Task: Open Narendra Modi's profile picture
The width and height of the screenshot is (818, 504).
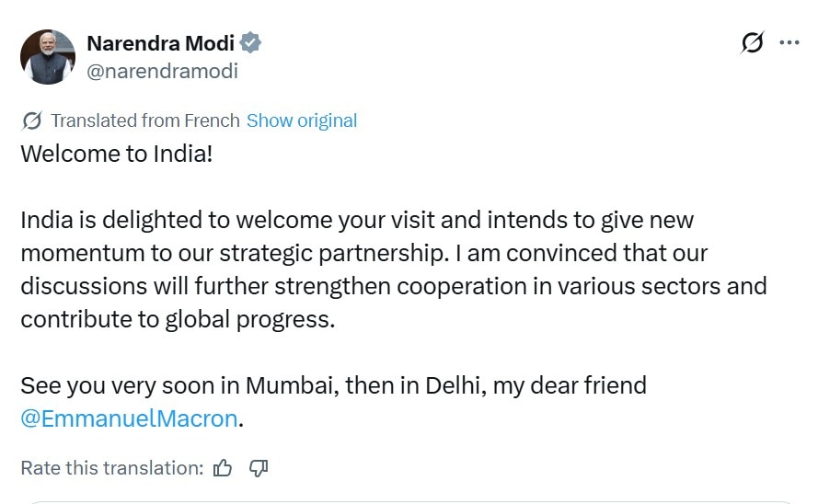Action: click(x=47, y=57)
